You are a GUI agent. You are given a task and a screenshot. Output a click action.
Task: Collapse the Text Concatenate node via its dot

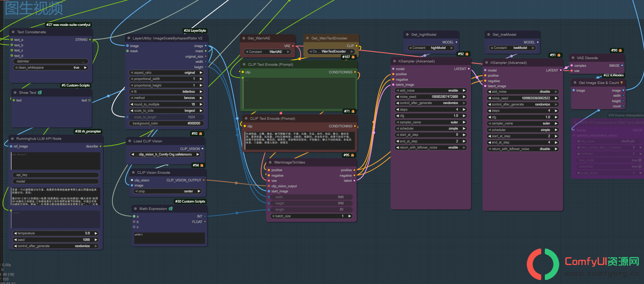[13, 32]
